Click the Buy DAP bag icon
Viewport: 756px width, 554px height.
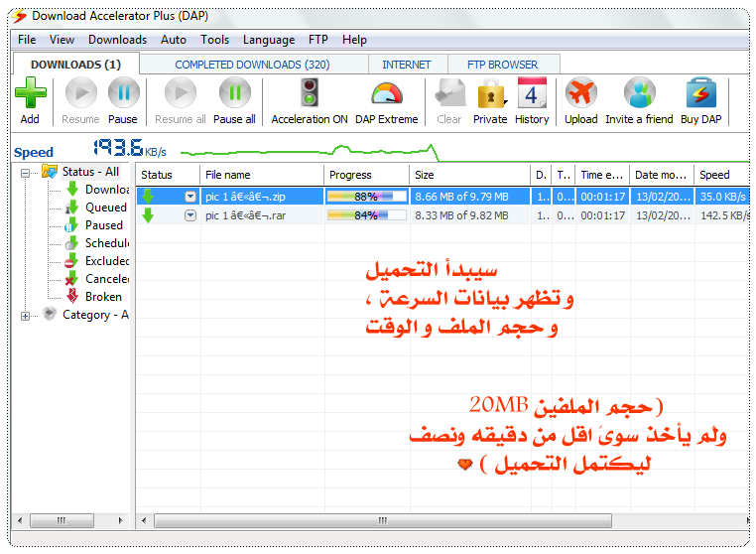coord(701,92)
